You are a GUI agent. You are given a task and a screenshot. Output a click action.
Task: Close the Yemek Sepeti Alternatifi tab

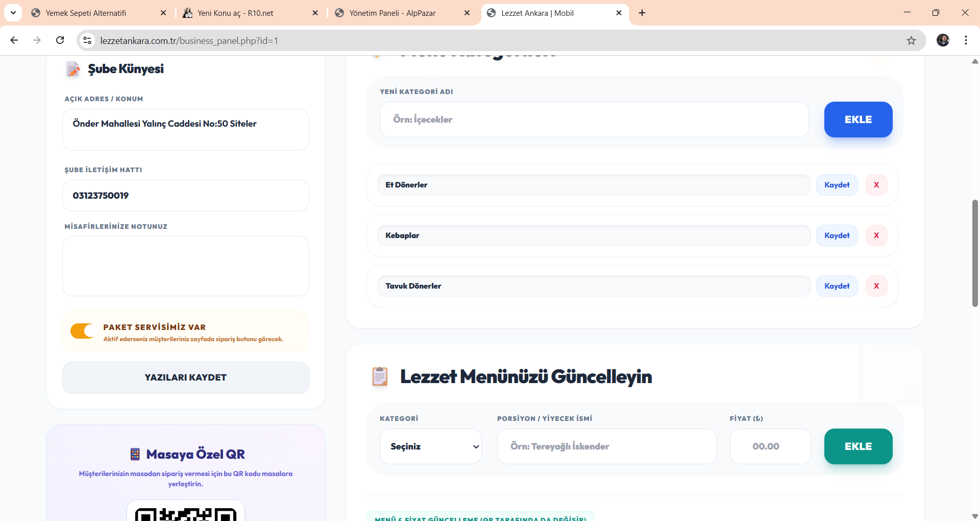(163, 13)
